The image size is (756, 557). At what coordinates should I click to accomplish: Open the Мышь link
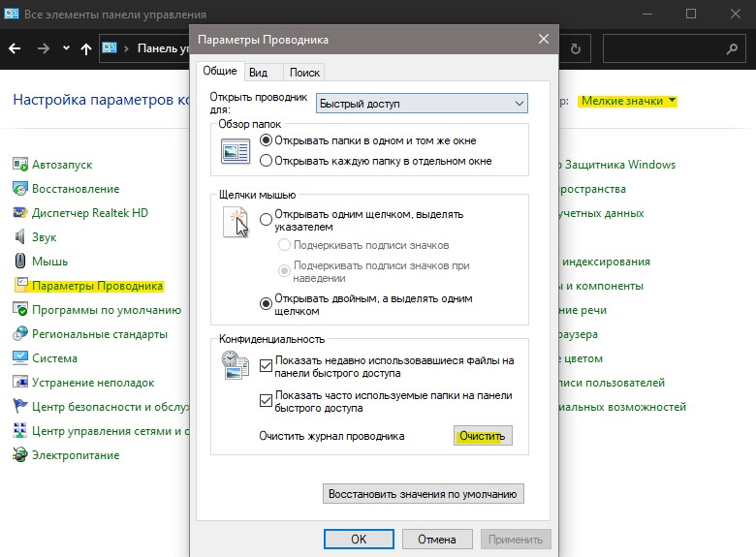click(x=49, y=262)
